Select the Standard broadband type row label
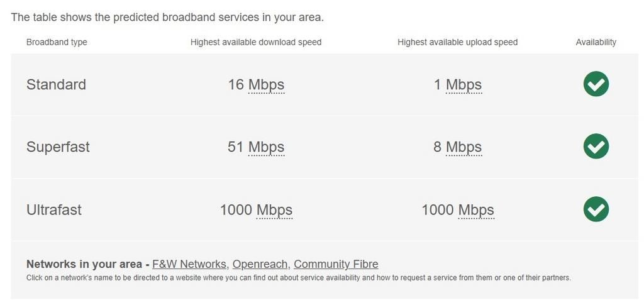 click(x=56, y=85)
